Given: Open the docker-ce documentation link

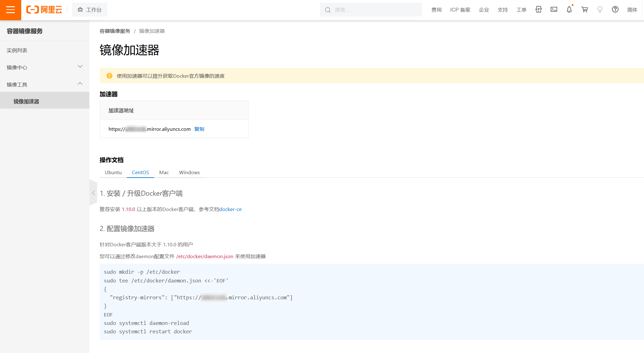Looking at the screenshot, I should [230, 209].
